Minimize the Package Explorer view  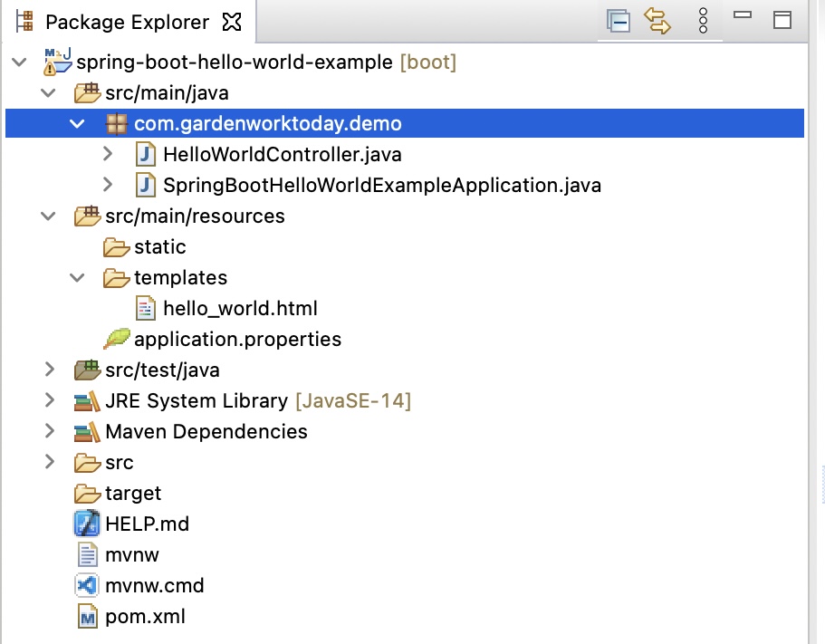(x=743, y=17)
